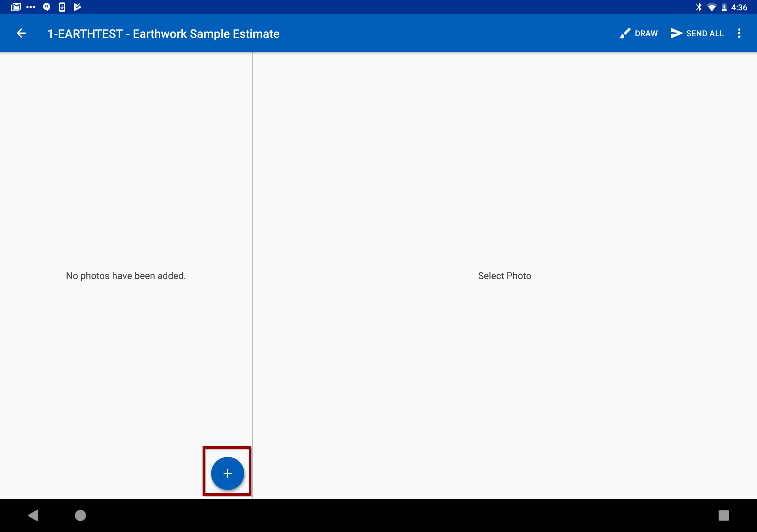This screenshot has width=757, height=532.
Task: Tap the Android home navigation button
Action: (x=80, y=515)
